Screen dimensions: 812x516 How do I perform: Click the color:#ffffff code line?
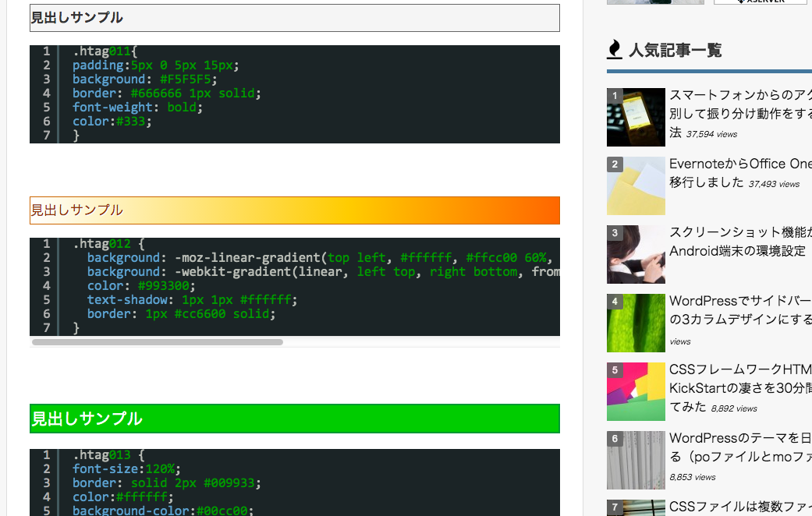(x=122, y=497)
